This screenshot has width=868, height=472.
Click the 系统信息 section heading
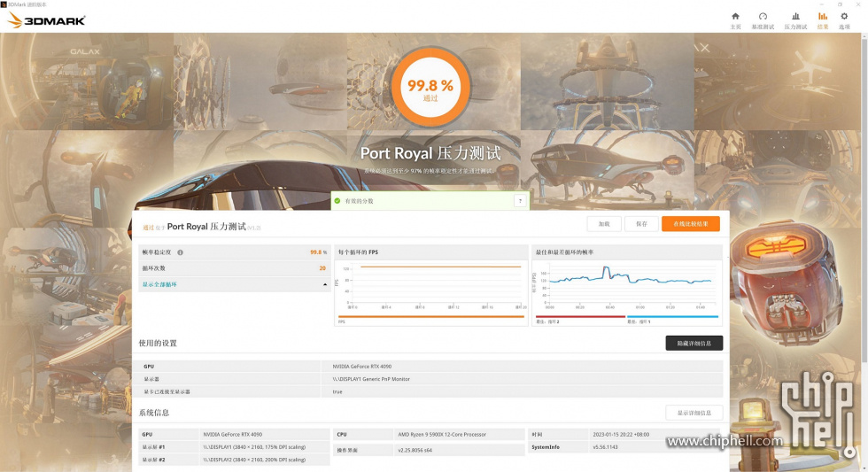click(x=154, y=413)
